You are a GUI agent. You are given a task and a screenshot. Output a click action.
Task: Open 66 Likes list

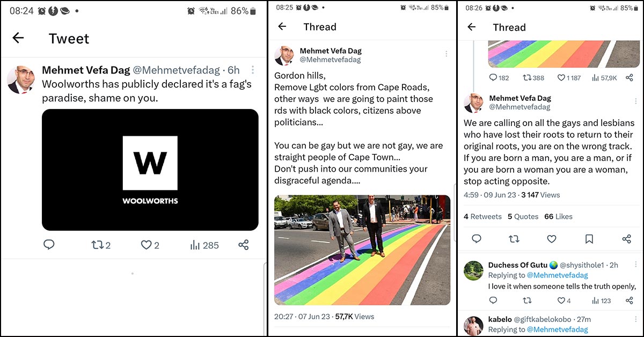(558, 216)
